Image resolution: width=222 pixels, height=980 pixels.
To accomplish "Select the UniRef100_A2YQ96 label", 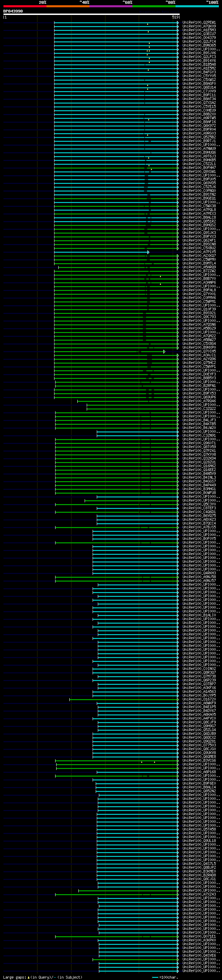I will coord(199,359).
